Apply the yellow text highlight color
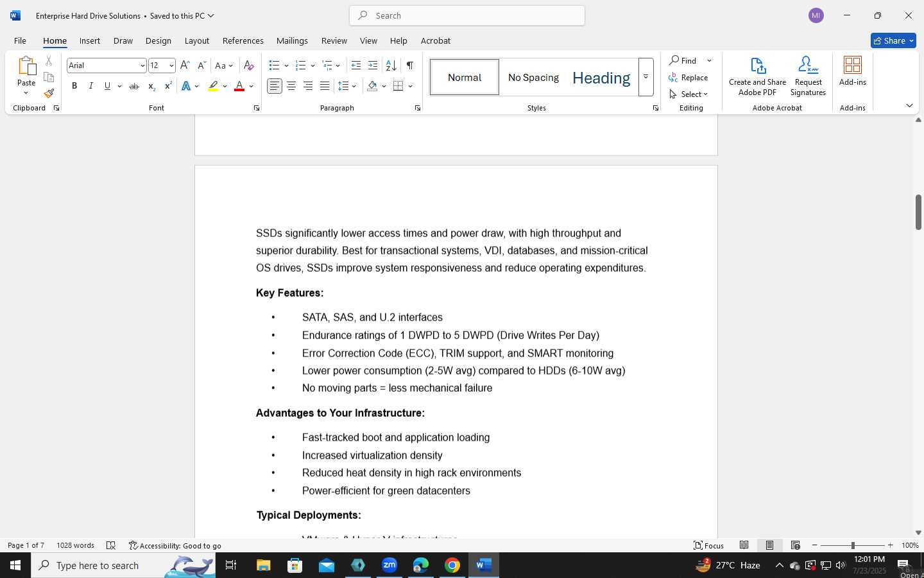 tap(213, 86)
